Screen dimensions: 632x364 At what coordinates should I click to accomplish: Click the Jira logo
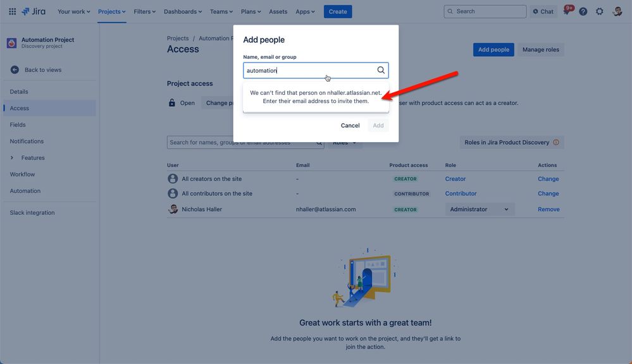click(34, 11)
